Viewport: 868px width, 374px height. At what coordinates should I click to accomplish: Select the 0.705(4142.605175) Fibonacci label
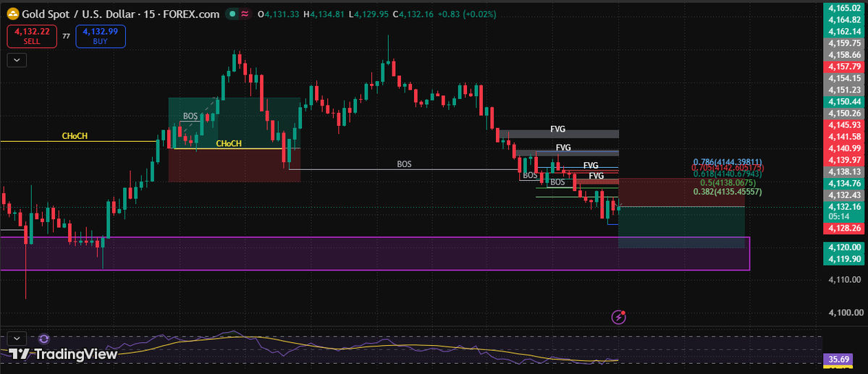tap(728, 168)
